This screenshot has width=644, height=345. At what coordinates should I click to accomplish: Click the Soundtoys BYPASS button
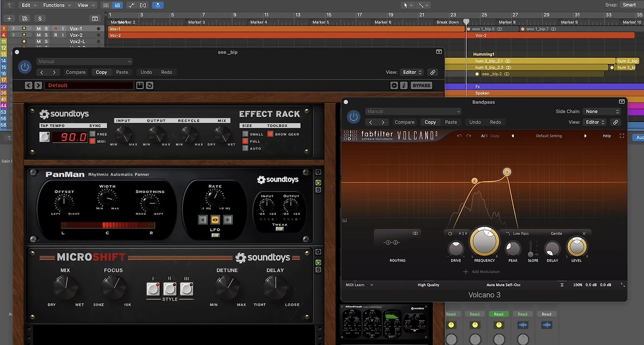pyautogui.click(x=421, y=85)
